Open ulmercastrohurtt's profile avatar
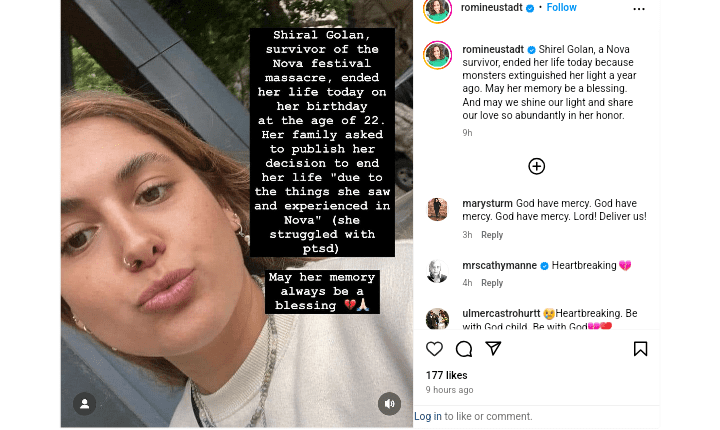Screen dimensions: 720x430 [437, 319]
